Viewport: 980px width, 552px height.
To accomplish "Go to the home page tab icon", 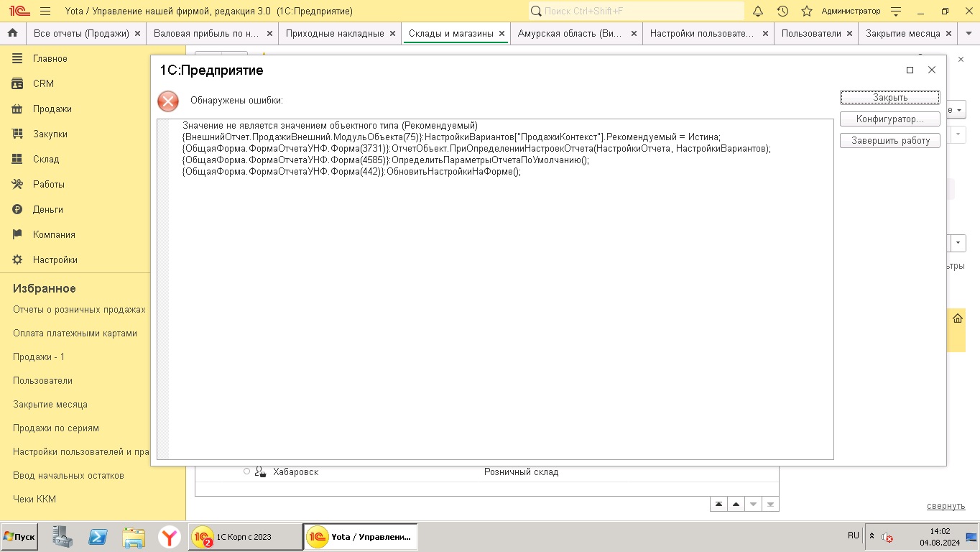I will pyautogui.click(x=12, y=33).
